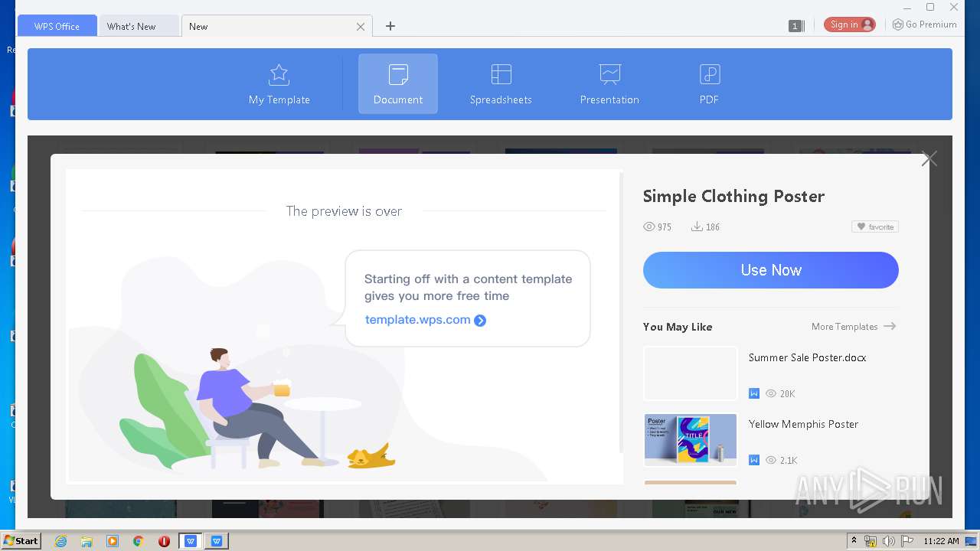Click the views count eye icon
This screenshot has width=980, height=551.
(649, 227)
